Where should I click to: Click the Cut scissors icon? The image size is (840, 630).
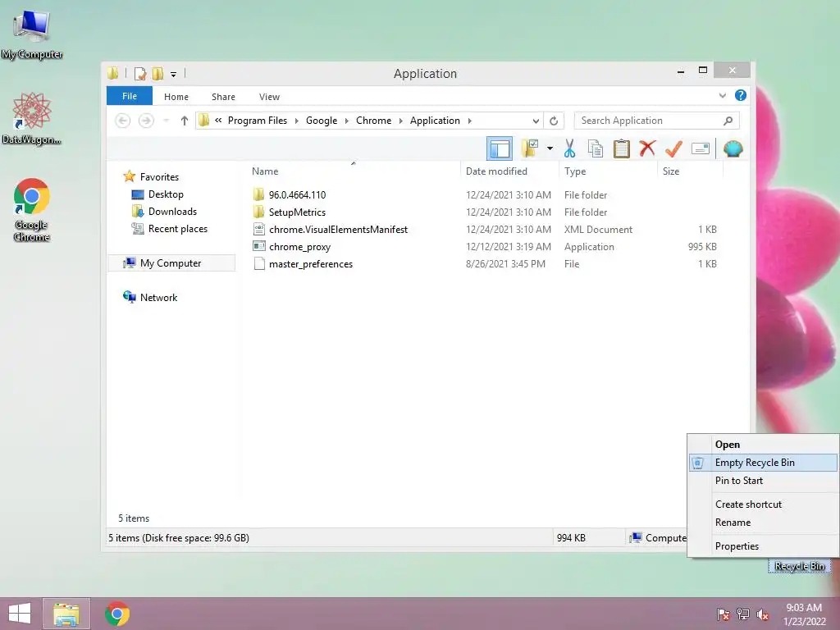[569, 148]
